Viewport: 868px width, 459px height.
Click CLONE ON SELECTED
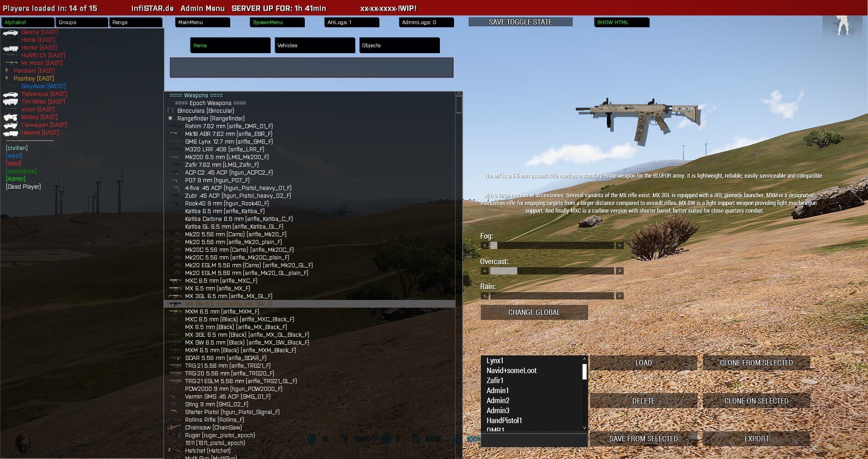click(x=756, y=401)
